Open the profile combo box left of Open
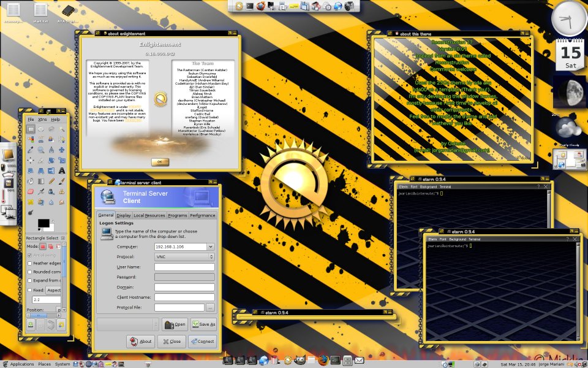 (128, 324)
